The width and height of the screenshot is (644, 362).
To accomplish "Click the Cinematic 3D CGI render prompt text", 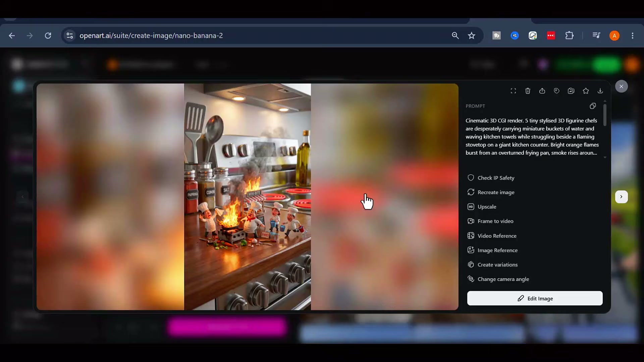I will (532, 137).
